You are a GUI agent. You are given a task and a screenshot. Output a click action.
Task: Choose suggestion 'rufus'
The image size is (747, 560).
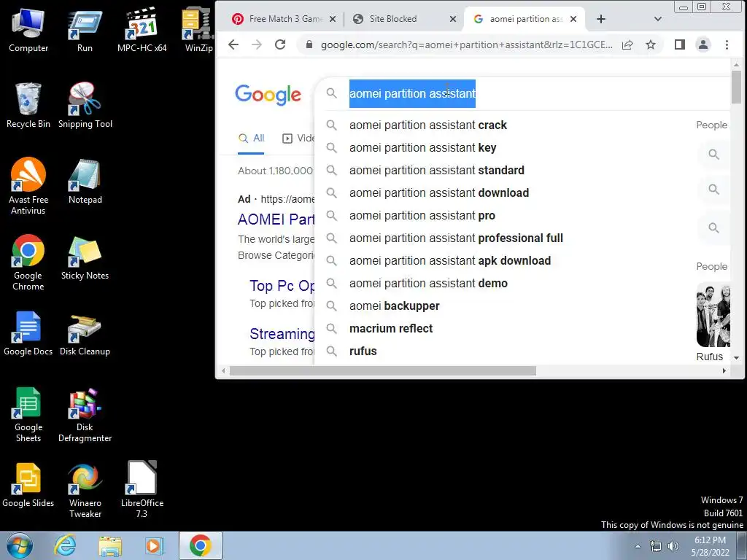coord(363,351)
